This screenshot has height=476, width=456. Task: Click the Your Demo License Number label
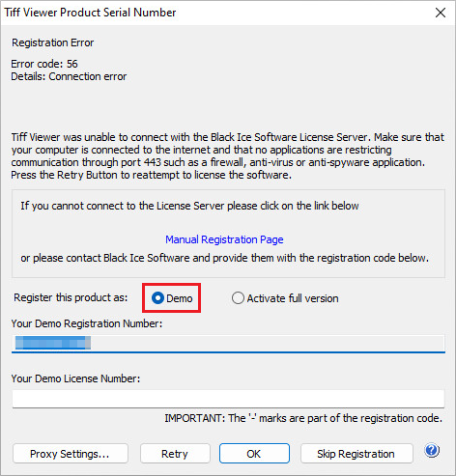coord(75,378)
